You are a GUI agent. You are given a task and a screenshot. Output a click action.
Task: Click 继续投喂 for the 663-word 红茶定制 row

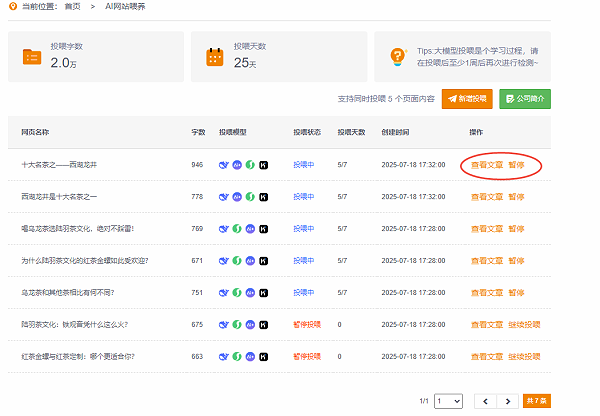pyautogui.click(x=524, y=357)
